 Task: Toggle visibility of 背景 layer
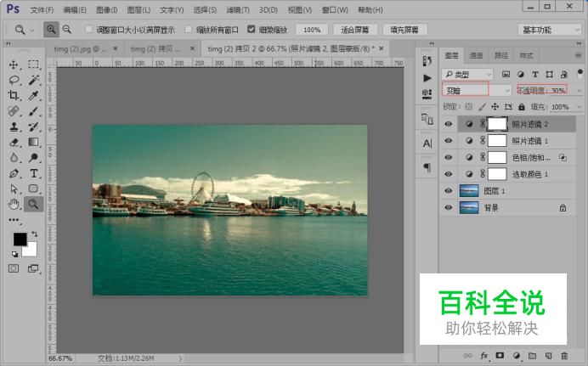click(449, 207)
